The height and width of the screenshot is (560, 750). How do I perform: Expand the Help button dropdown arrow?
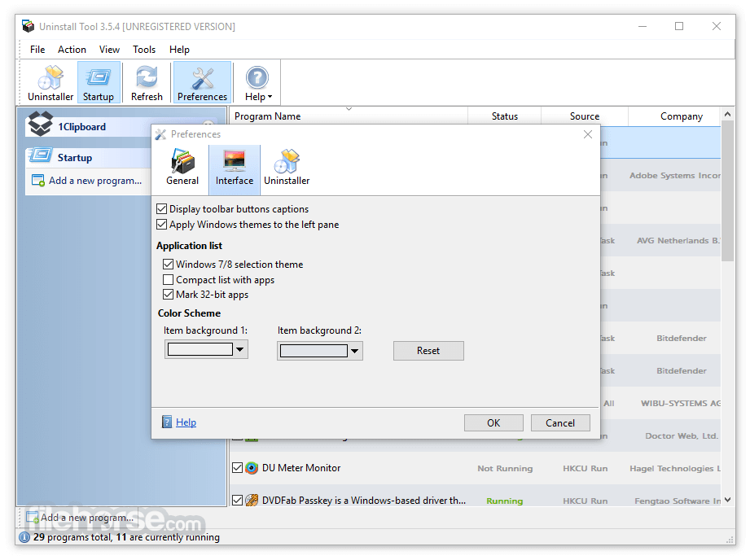(x=269, y=97)
